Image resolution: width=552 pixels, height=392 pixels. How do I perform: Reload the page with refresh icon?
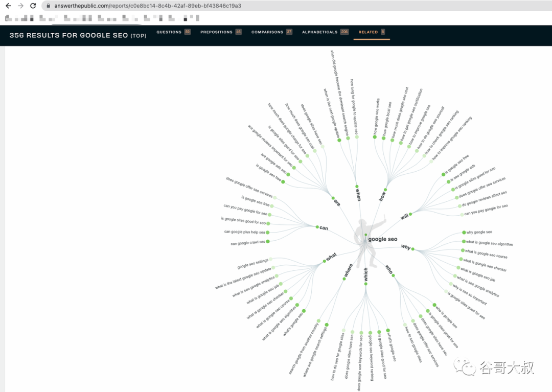33,6
